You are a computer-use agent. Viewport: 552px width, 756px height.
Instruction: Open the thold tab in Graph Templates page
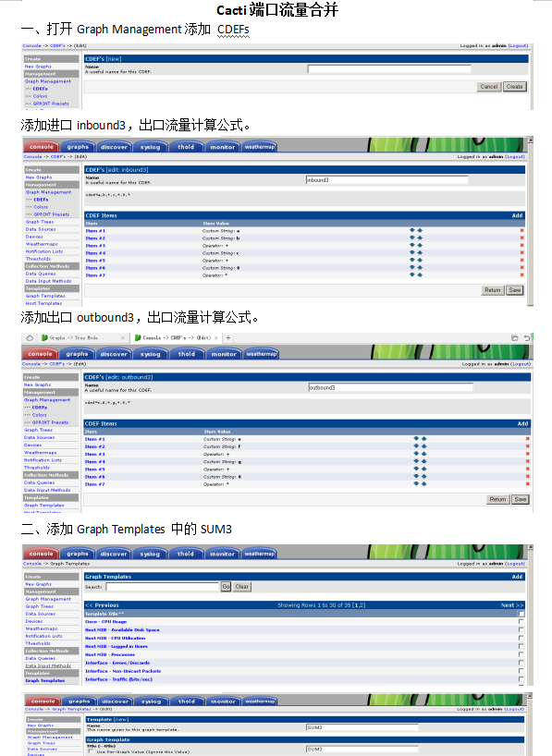point(185,554)
